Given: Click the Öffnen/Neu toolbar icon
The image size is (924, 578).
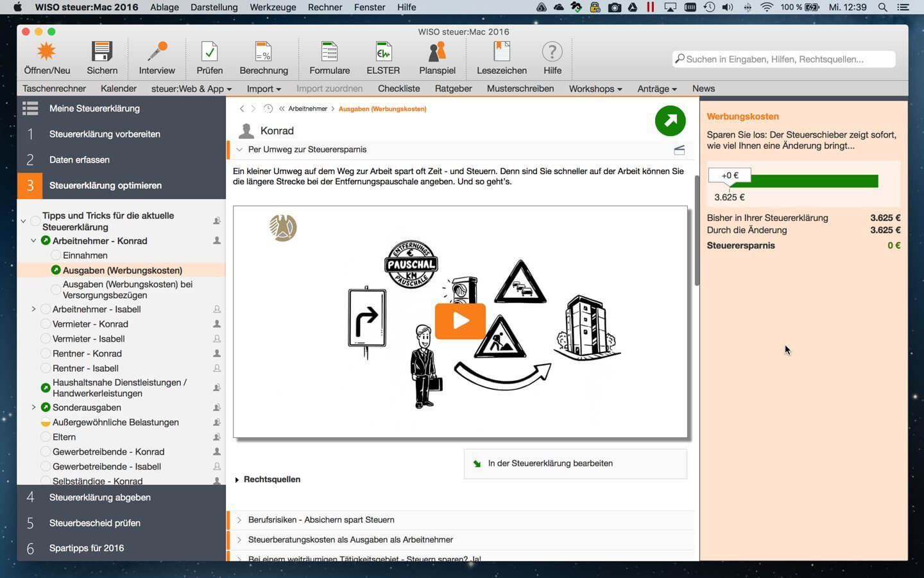Looking at the screenshot, I should 47,52.
